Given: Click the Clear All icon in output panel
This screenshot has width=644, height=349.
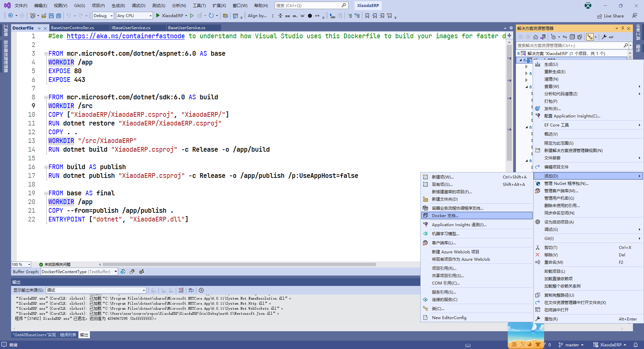Looking at the screenshot, I should pos(181,290).
